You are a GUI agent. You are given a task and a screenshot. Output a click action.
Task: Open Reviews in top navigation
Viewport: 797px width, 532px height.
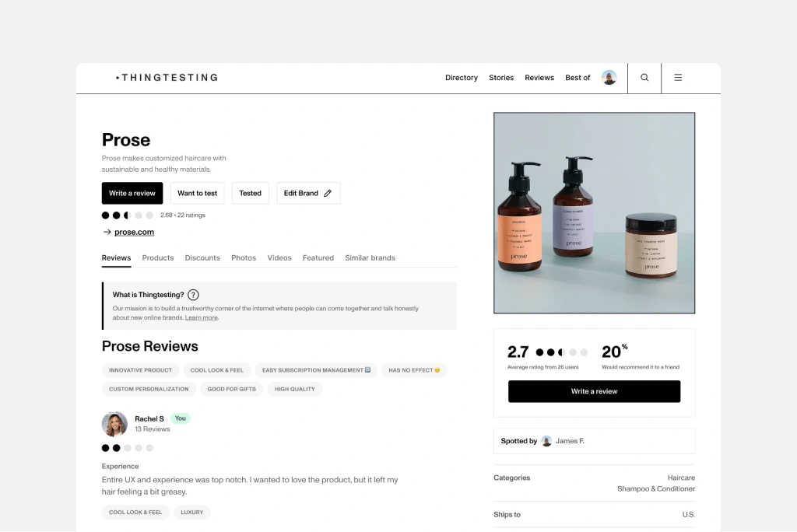[x=539, y=78]
